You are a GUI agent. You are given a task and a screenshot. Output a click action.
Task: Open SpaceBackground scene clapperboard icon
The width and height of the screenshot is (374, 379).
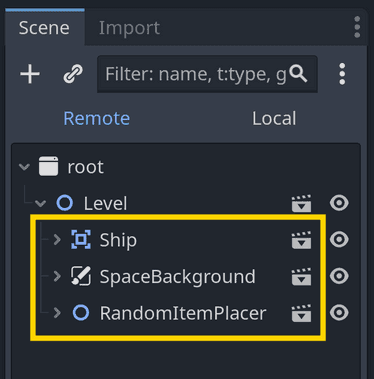301,277
